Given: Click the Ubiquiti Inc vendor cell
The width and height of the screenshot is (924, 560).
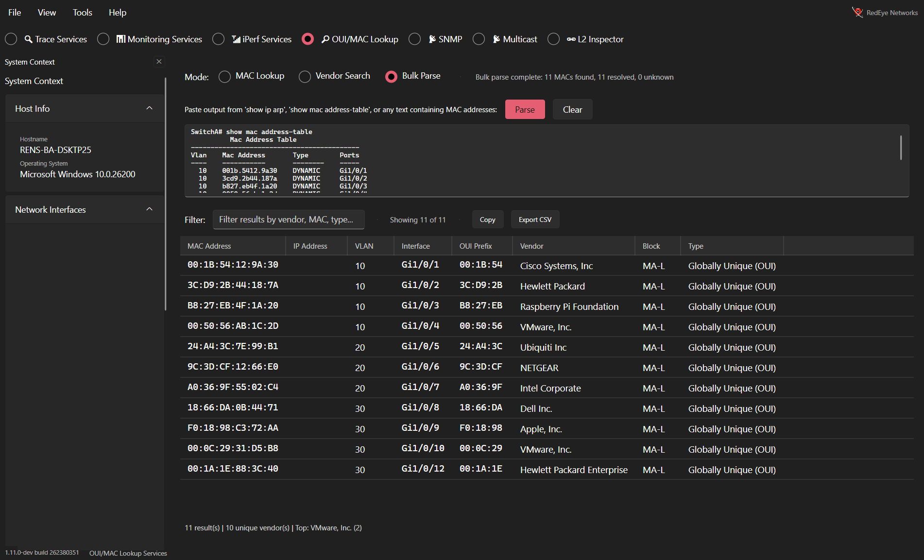Looking at the screenshot, I should click(543, 347).
